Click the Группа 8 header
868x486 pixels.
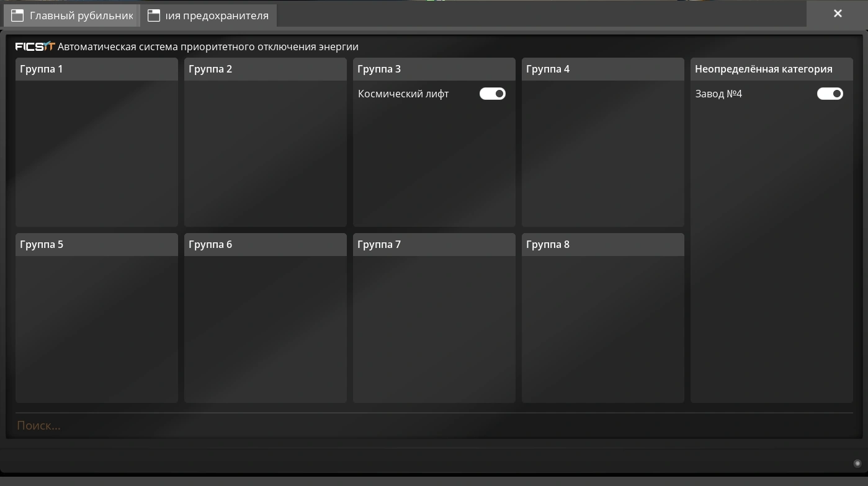(602, 244)
